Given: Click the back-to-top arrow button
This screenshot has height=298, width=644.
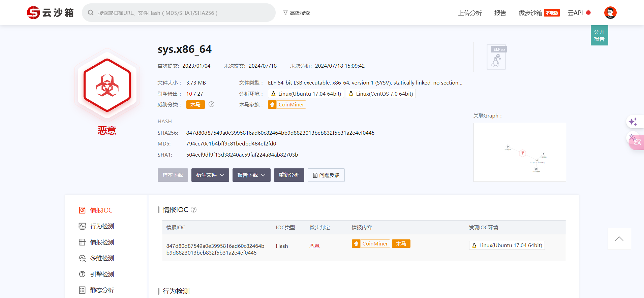Looking at the screenshot, I should click(619, 239).
